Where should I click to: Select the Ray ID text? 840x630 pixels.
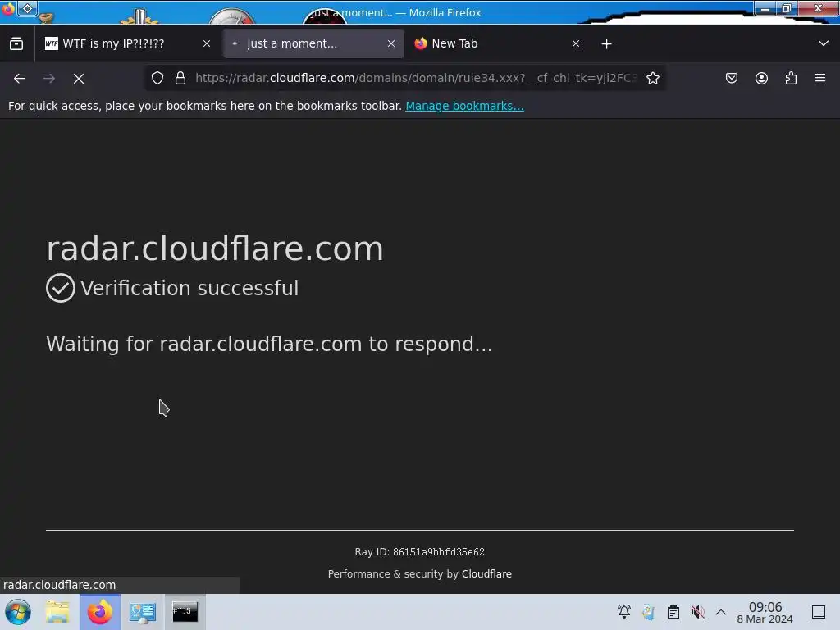pos(419,552)
